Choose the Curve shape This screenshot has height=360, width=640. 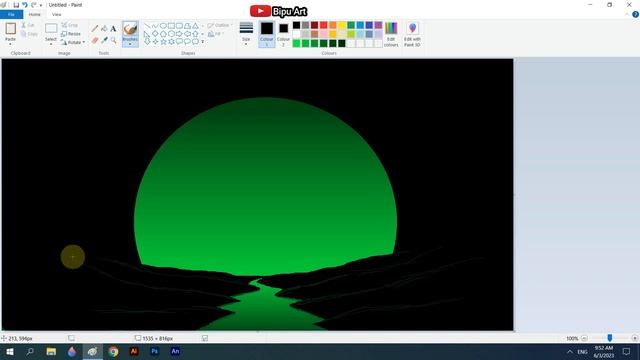[155, 26]
